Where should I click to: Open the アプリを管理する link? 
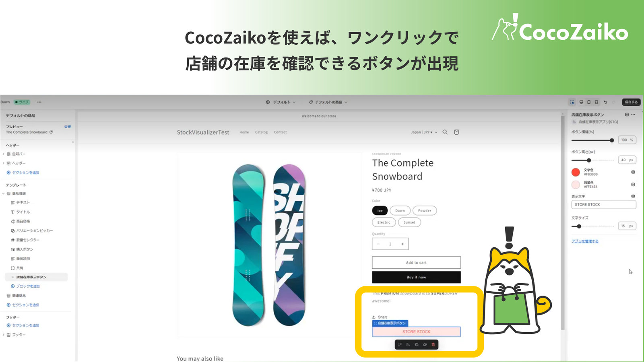[585, 241]
